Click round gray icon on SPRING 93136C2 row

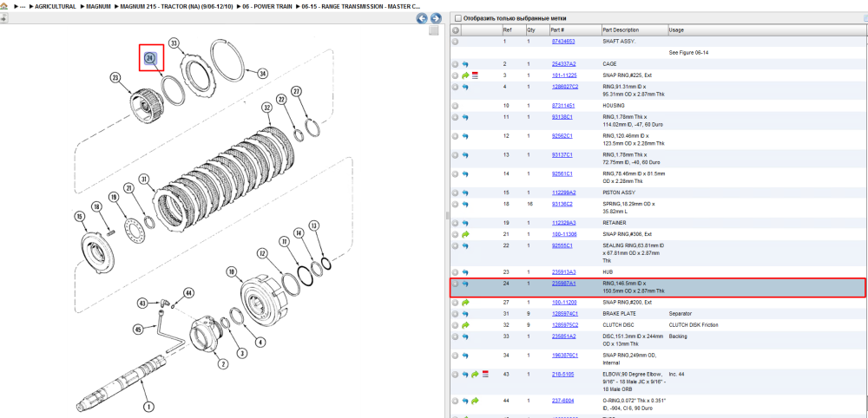pyautogui.click(x=456, y=204)
